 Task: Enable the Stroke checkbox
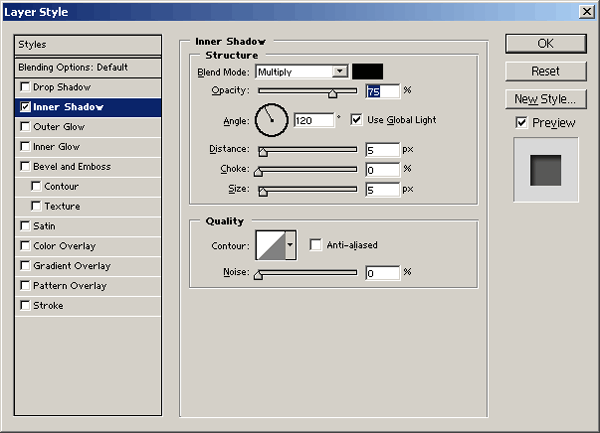point(25,306)
